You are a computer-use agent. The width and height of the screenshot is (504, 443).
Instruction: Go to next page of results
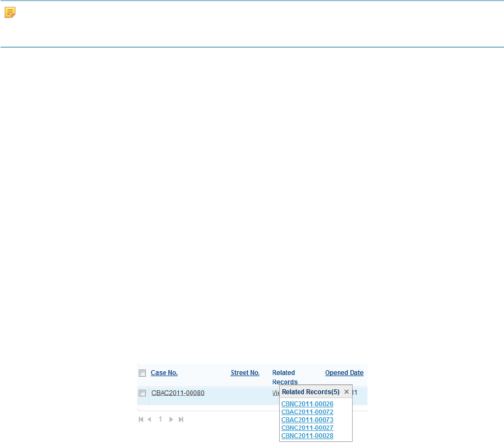tap(171, 419)
